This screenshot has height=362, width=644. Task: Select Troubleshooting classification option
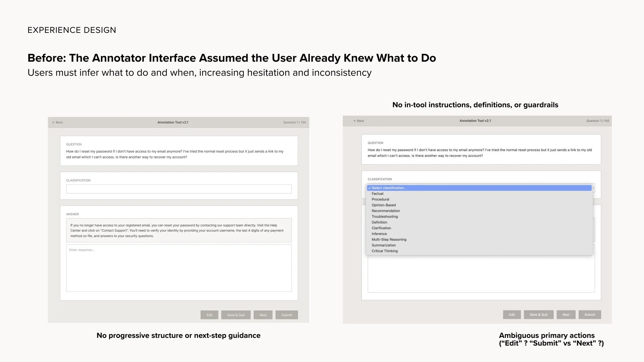(384, 217)
